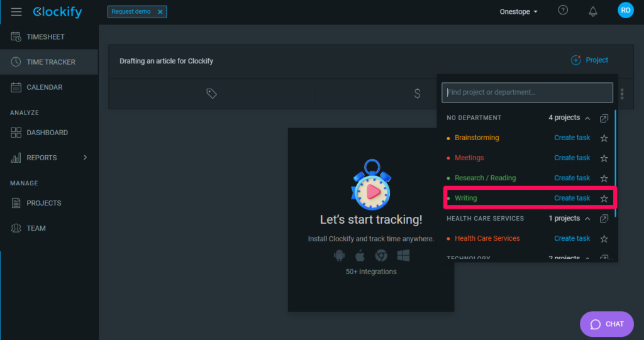Select Time Tracker in sidebar
Screen dimensions: 644x340
tap(49, 62)
